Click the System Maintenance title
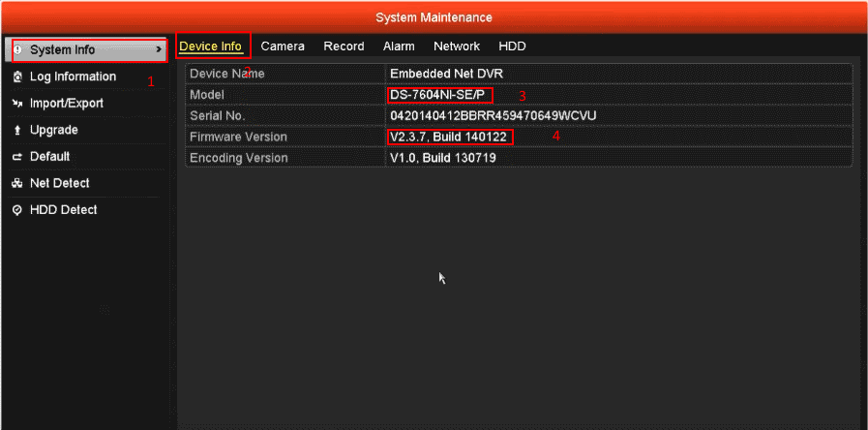Image resolution: width=868 pixels, height=430 pixels. pyautogui.click(x=434, y=17)
